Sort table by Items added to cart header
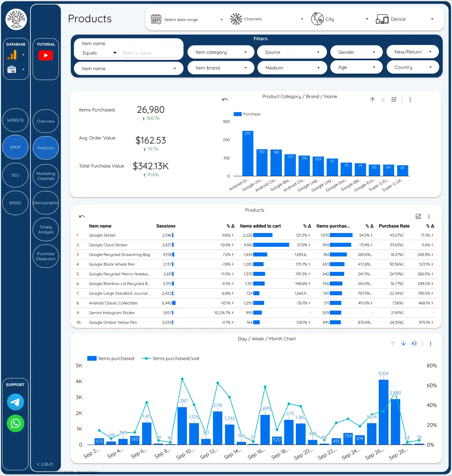Viewport: 452px width, 476px height. click(x=260, y=226)
